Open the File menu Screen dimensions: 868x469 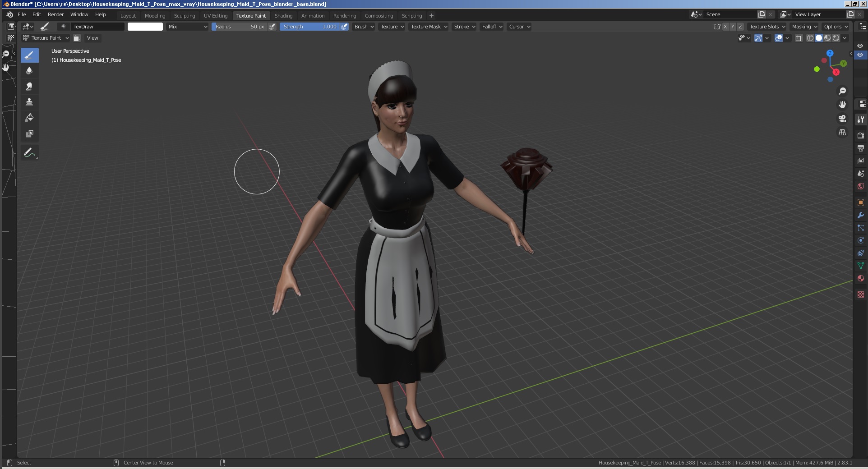click(x=22, y=14)
